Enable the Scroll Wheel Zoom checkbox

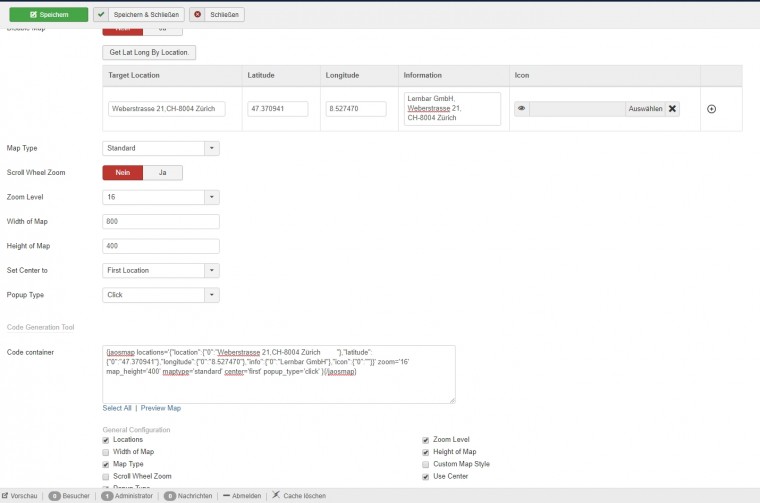[107, 477]
